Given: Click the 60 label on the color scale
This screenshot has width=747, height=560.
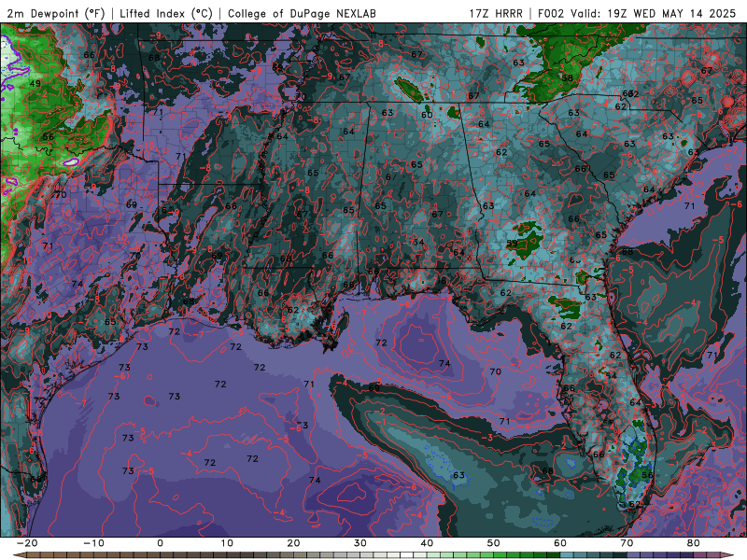Looking at the screenshot, I should (560, 543).
